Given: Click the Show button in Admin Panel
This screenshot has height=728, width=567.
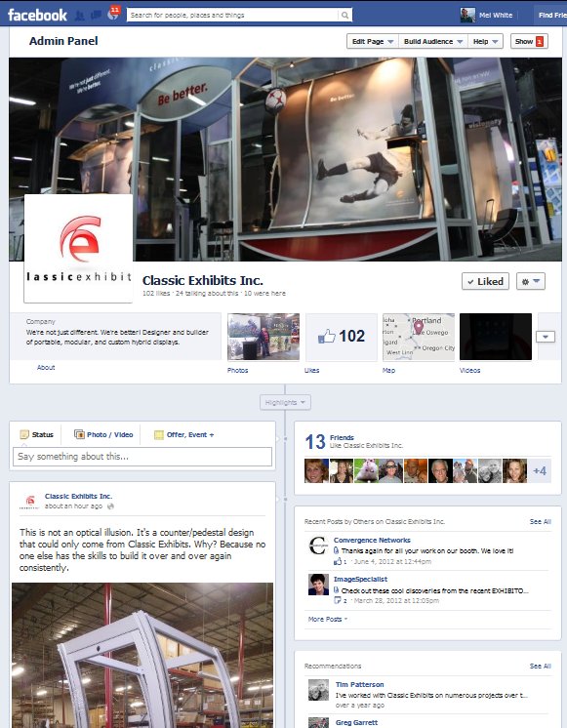Looking at the screenshot, I should click(529, 41).
